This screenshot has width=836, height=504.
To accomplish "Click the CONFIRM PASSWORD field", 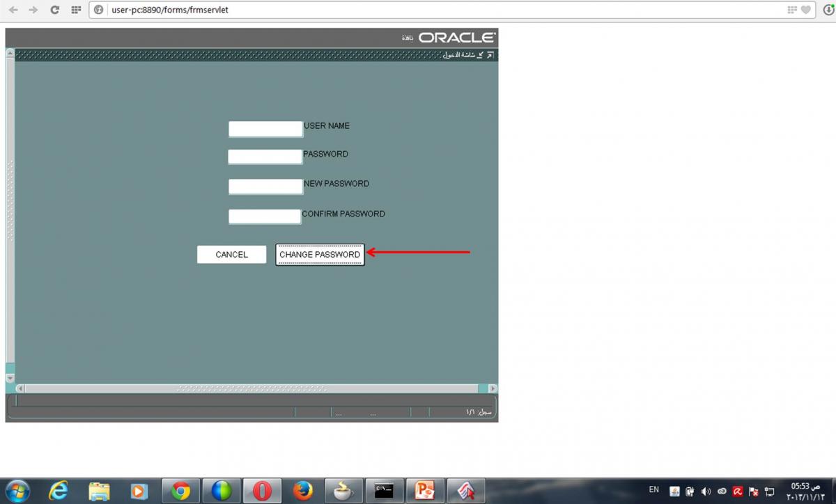I will tap(264, 216).
